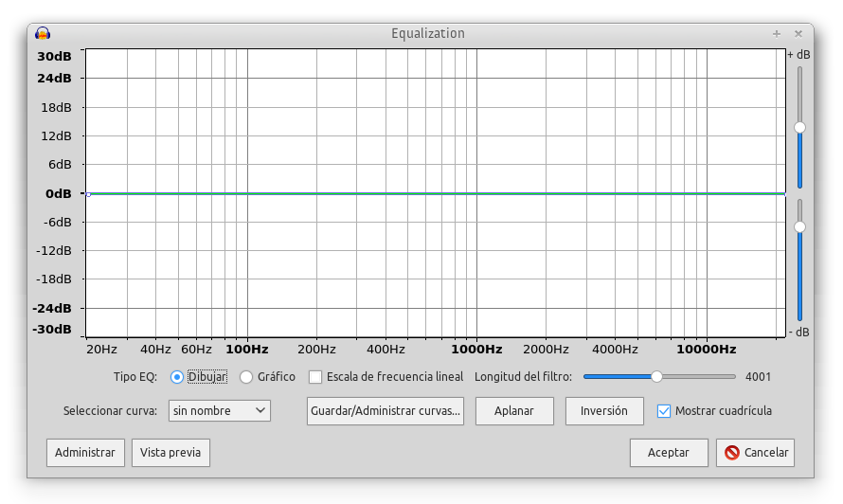Disable the Mostrar cuadrícula checkbox
Image resolution: width=843 pixels, height=504 pixels.
coord(664,411)
